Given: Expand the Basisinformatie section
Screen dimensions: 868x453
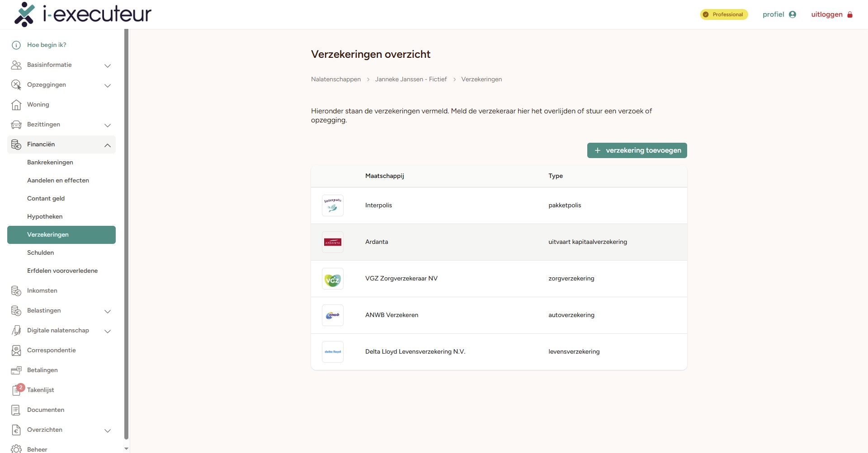Looking at the screenshot, I should click(107, 65).
